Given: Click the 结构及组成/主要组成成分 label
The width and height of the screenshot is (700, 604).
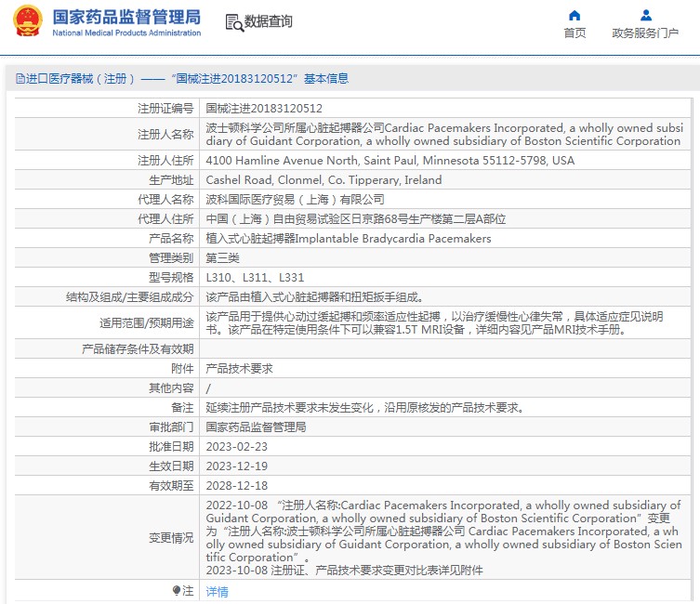Looking at the screenshot, I should pos(129,297).
